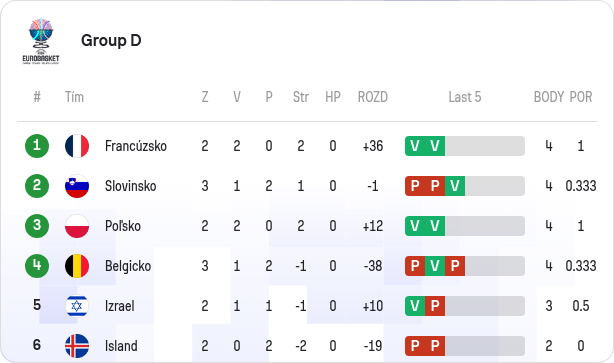614x363 pixels.
Task: Open the Slovinsko team link
Action: pos(130,186)
